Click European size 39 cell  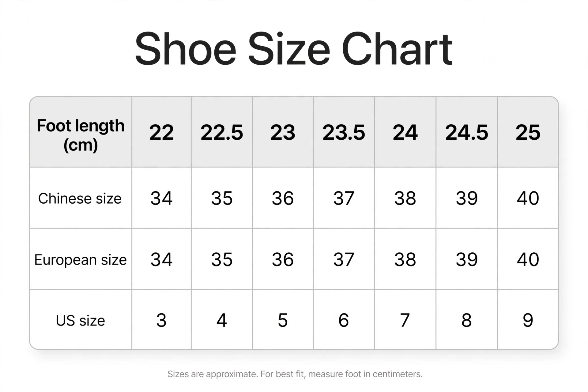[466, 259]
